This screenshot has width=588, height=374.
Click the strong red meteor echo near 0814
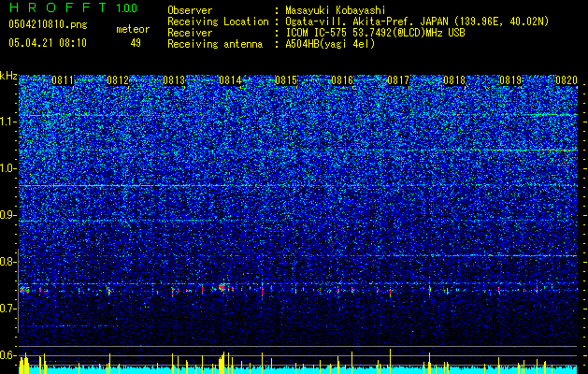(222, 287)
